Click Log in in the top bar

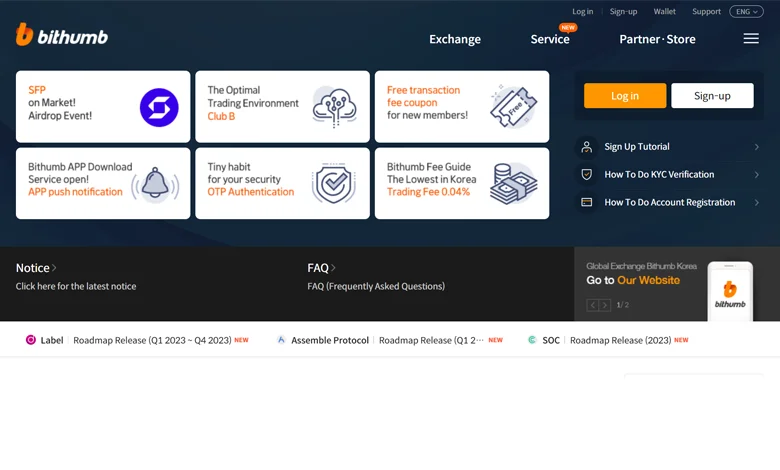click(x=583, y=11)
